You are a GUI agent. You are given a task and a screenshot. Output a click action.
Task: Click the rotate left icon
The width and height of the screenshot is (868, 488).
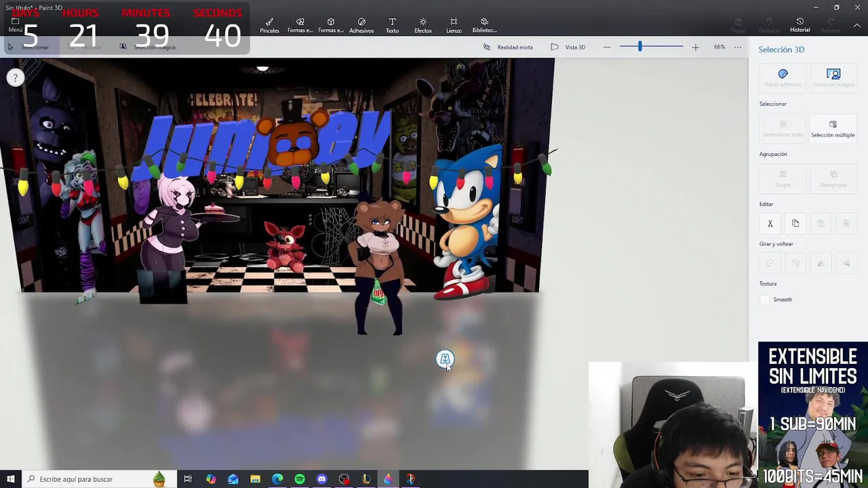[x=770, y=263]
